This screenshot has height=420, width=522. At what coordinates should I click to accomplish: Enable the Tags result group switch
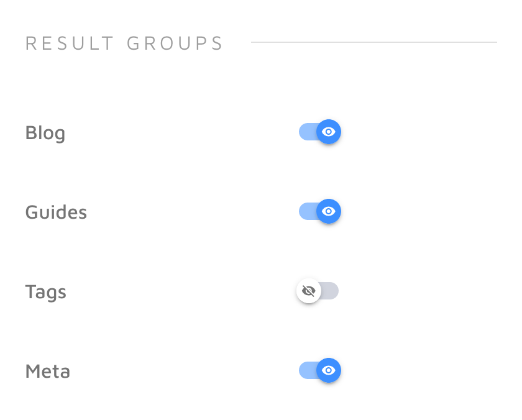point(318,291)
